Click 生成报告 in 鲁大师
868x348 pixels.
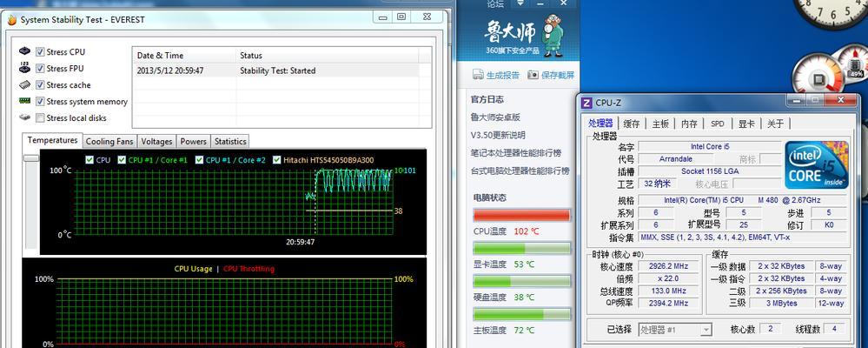point(503,76)
